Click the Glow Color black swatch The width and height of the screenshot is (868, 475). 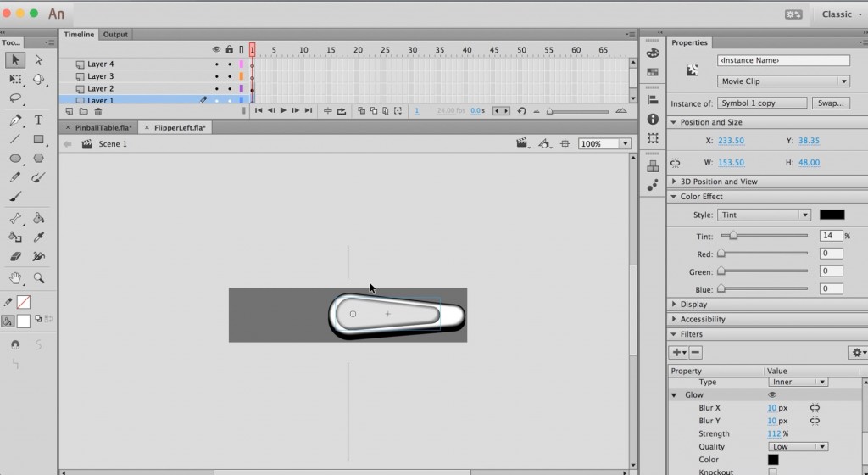(773, 460)
